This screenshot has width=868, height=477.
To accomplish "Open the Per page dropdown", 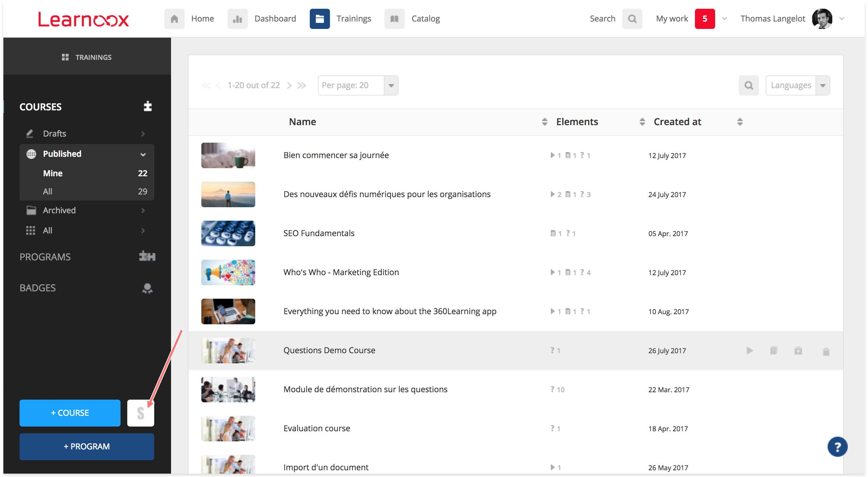I will [x=391, y=85].
